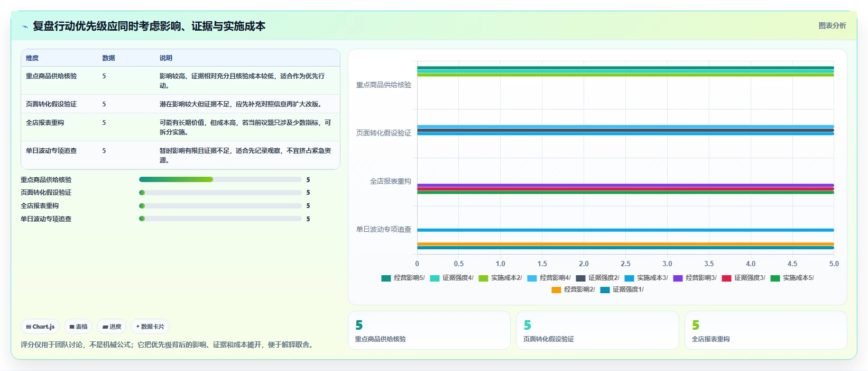Viewport: 868px width, 371px height.
Task: Toggle the 实施成本3/ legend item
Action: 646,278
